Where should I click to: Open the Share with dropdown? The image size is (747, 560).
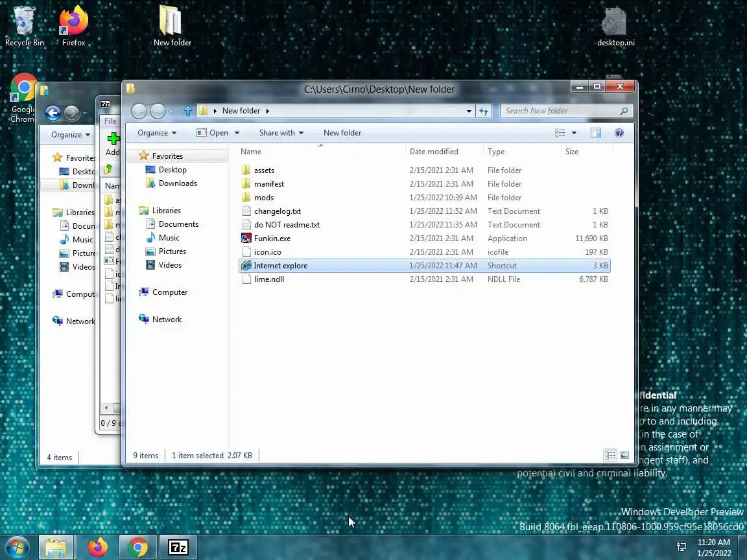pyautogui.click(x=281, y=133)
